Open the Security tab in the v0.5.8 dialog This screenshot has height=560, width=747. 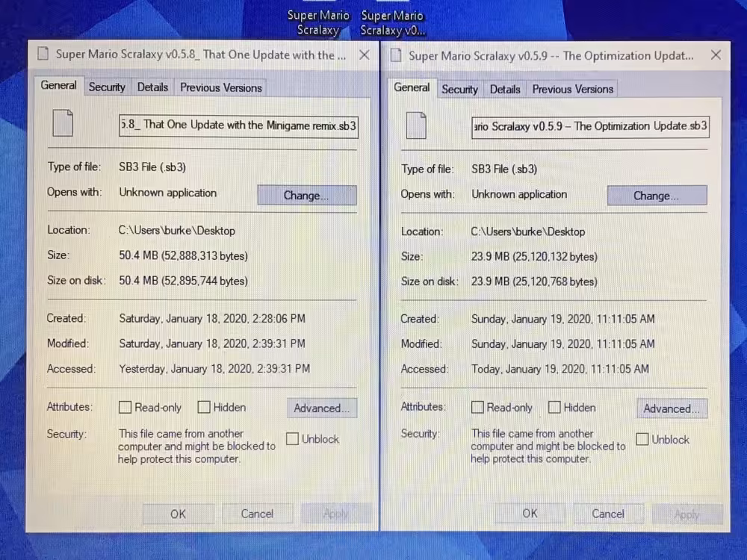click(107, 87)
